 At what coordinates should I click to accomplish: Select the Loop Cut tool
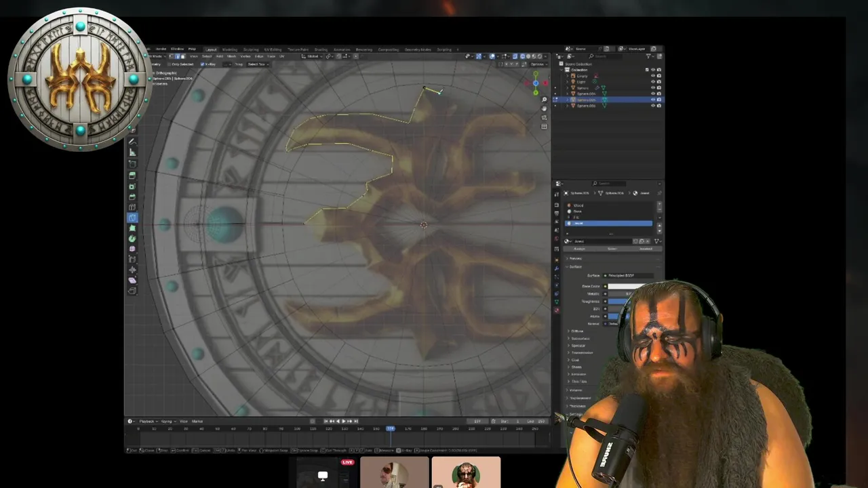tap(132, 207)
